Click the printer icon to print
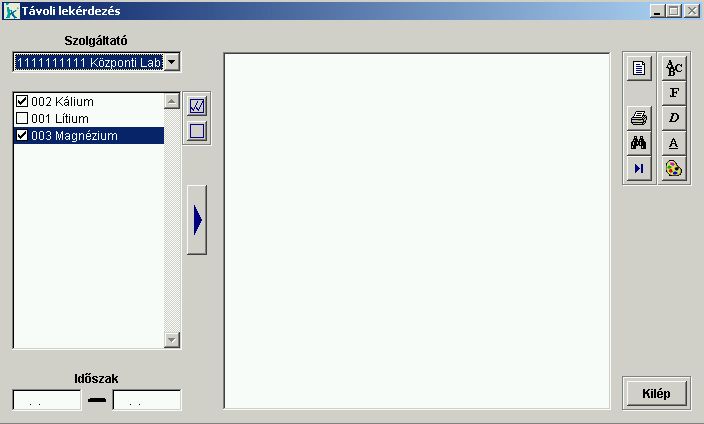The width and height of the screenshot is (704, 424). coord(639,118)
